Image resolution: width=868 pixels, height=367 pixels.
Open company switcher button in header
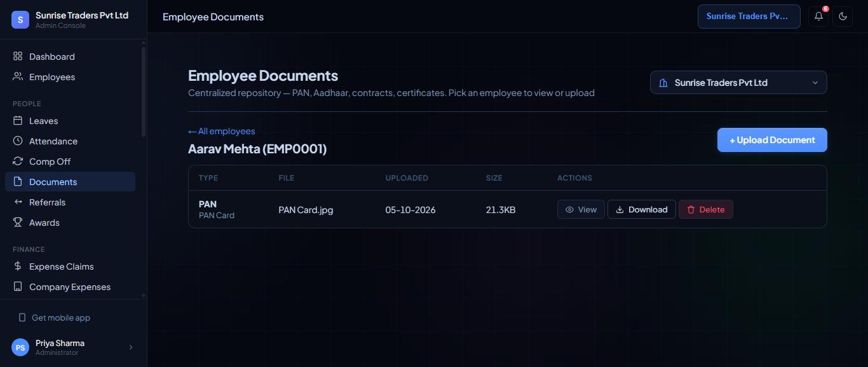(749, 17)
